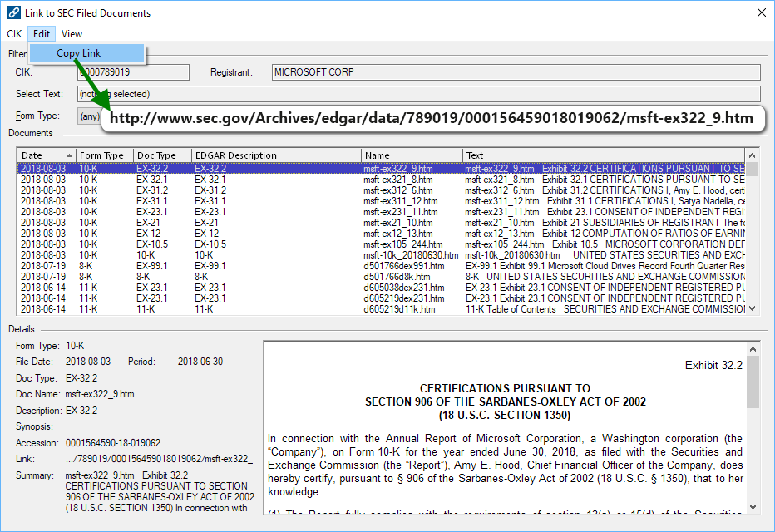Image resolution: width=775 pixels, height=532 pixels.
Task: Click Period value 2018-06-30
Action: pos(200,362)
